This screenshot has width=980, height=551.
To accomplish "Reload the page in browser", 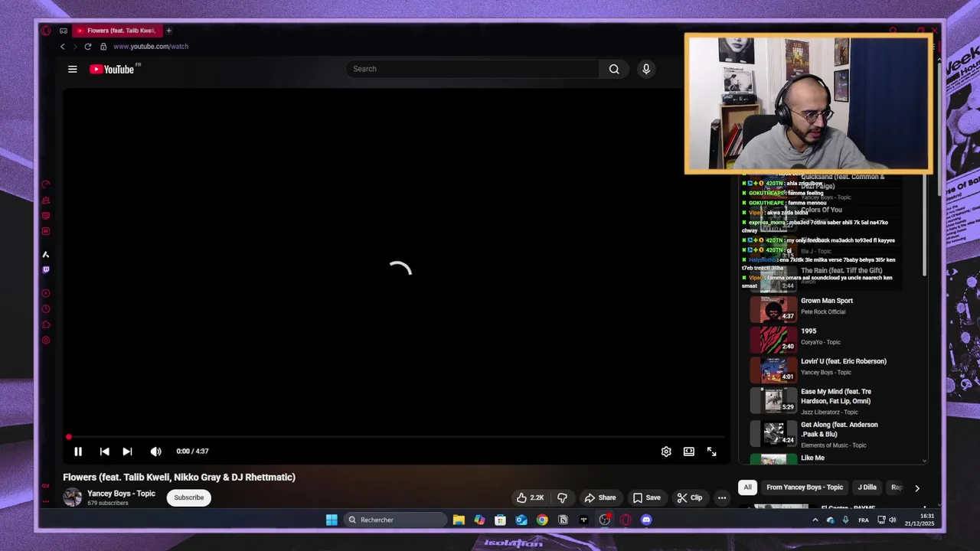I will [x=88, y=47].
